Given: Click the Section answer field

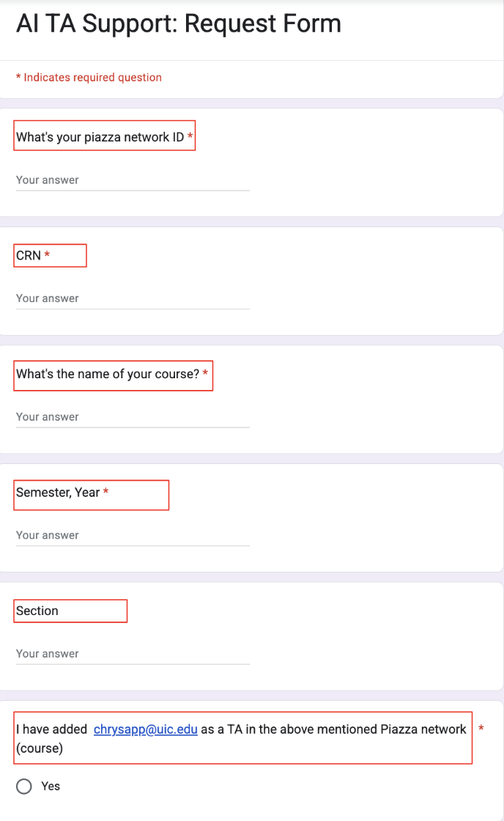Looking at the screenshot, I should point(132,652).
